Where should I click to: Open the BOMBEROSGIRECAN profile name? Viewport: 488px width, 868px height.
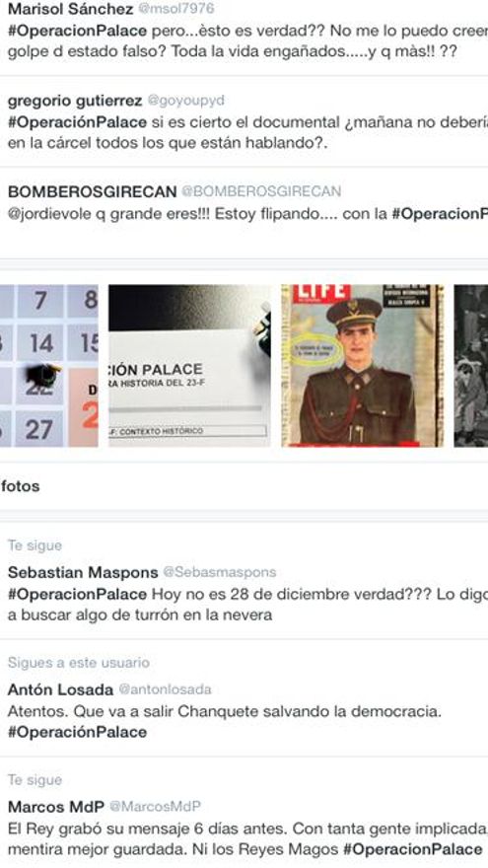(x=93, y=191)
